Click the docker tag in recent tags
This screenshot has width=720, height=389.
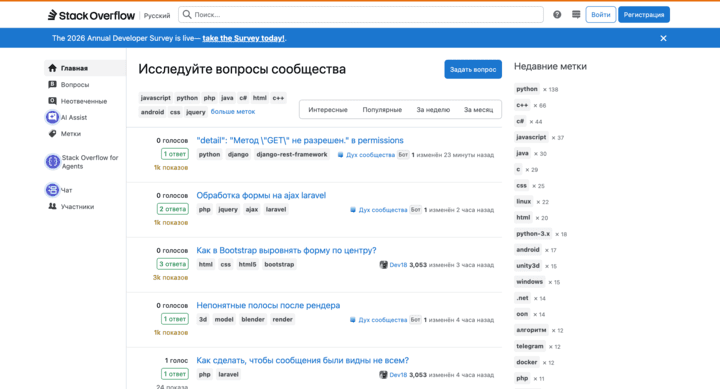tap(527, 362)
